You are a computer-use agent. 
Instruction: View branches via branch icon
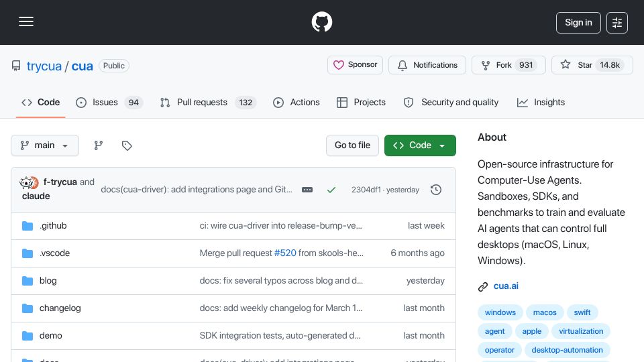98,145
